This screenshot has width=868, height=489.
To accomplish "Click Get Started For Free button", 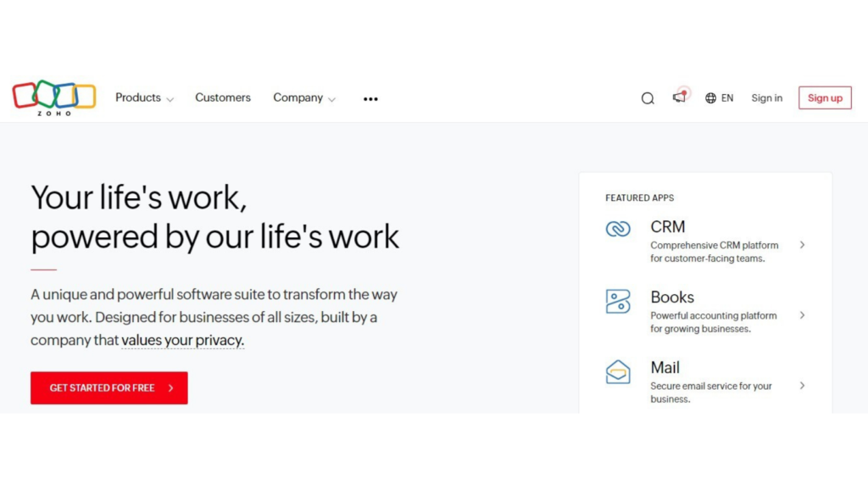I will click(x=109, y=388).
